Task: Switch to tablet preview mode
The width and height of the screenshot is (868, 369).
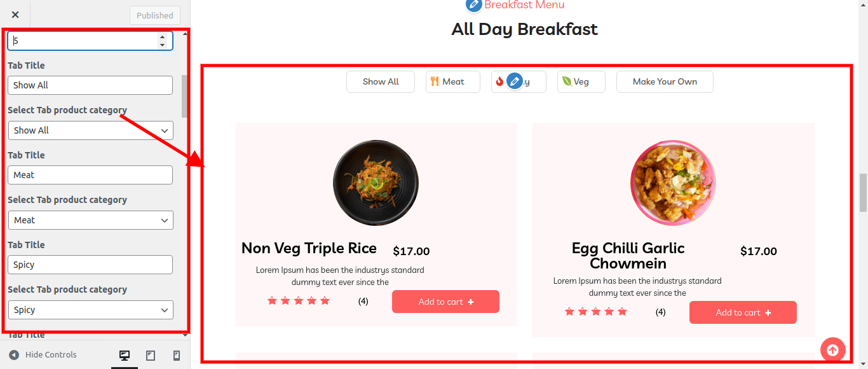Action: pos(151,355)
